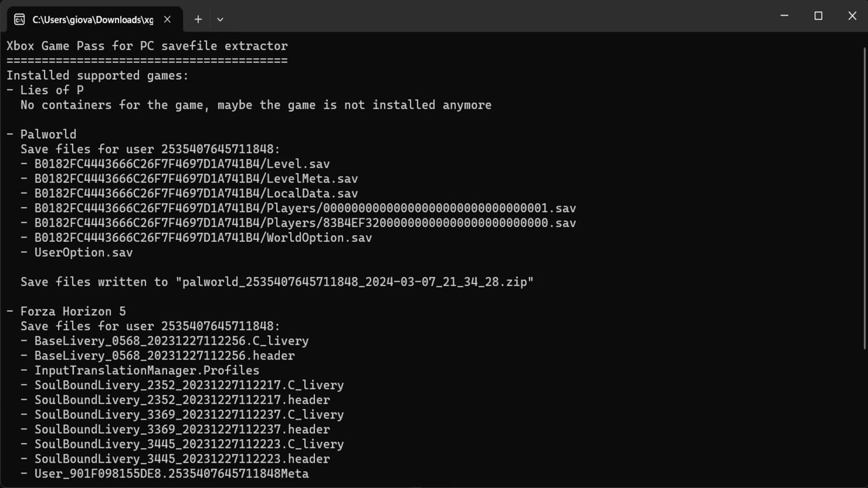This screenshot has height=488, width=868.
Task: Open a new tab with the plus button
Action: [198, 19]
